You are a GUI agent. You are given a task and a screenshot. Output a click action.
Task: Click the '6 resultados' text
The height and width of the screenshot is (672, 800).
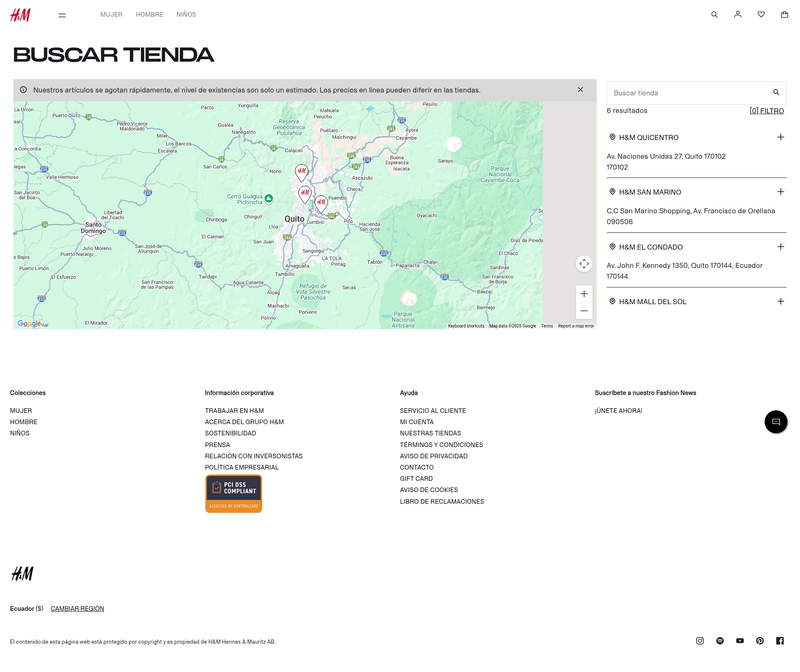click(627, 110)
